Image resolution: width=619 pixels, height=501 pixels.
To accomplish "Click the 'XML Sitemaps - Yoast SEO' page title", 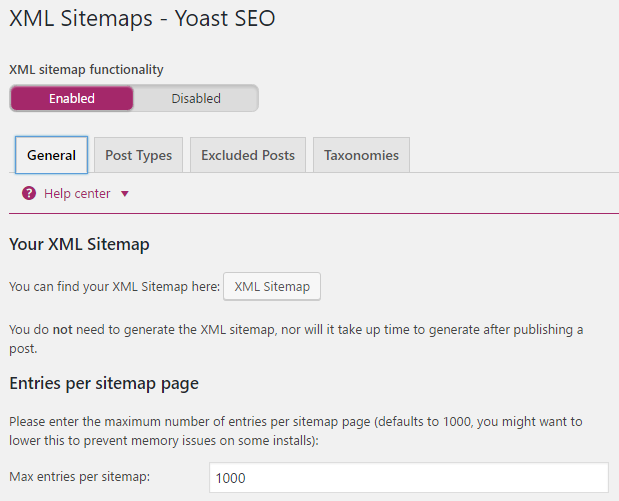I will coord(141,18).
